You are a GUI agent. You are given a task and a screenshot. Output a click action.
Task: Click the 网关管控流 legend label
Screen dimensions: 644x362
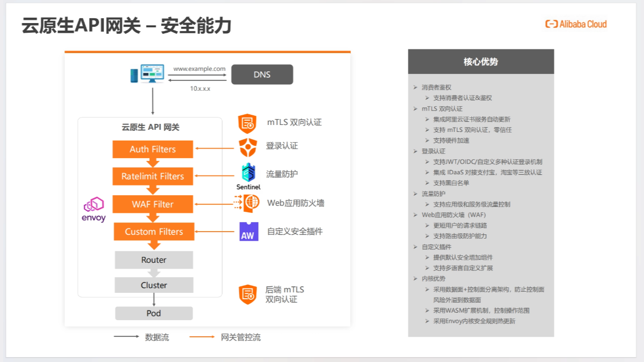241,337
